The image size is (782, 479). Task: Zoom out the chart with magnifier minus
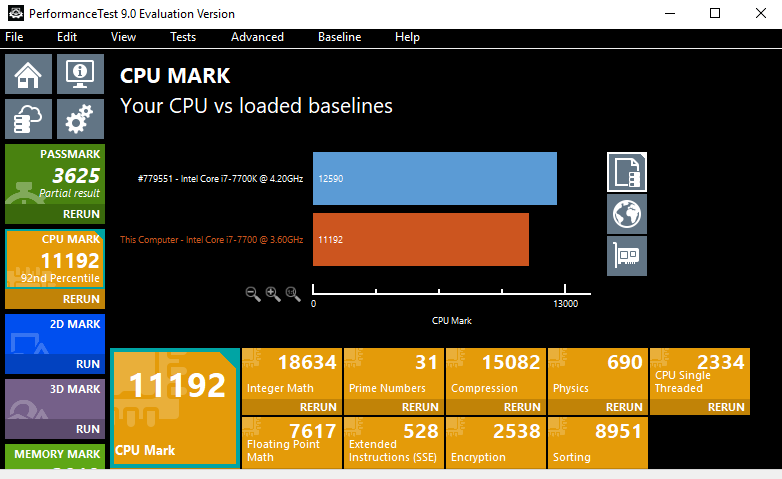252,294
